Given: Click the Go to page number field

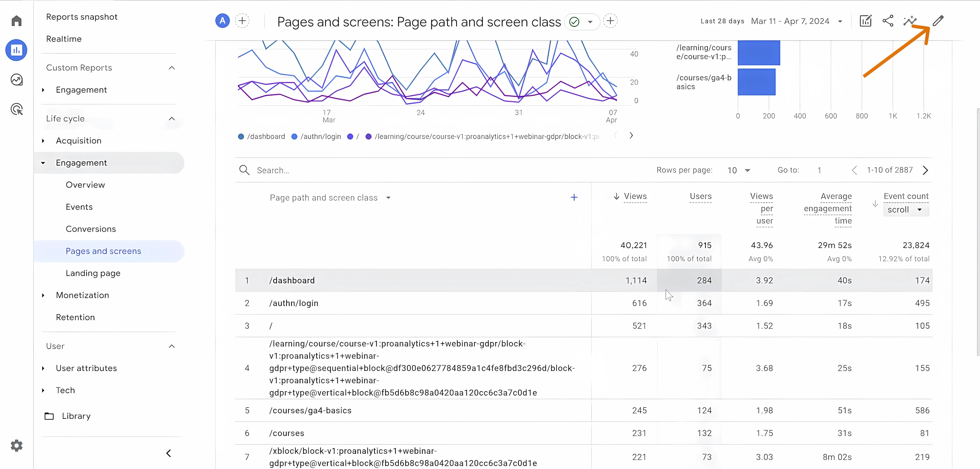Looking at the screenshot, I should point(819,170).
